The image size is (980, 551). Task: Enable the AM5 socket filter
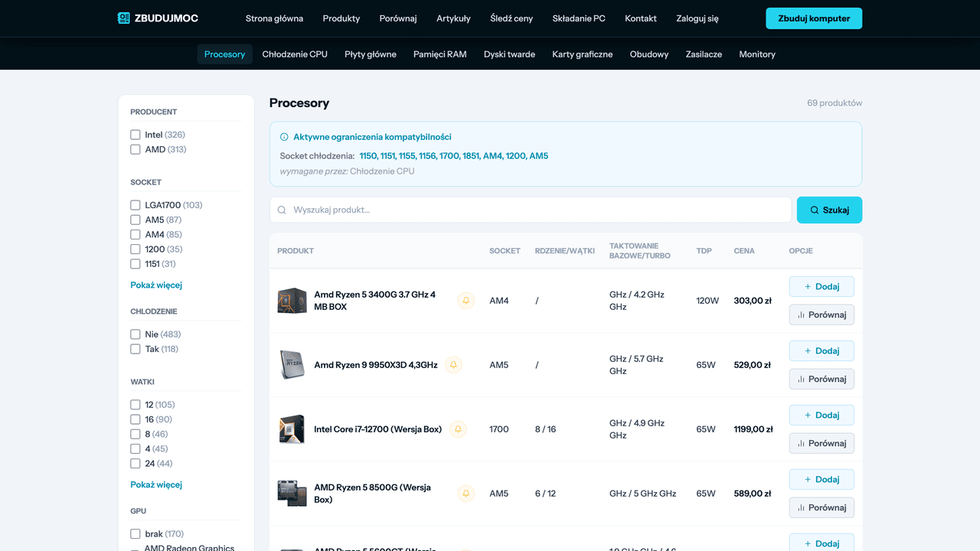pyautogui.click(x=136, y=220)
